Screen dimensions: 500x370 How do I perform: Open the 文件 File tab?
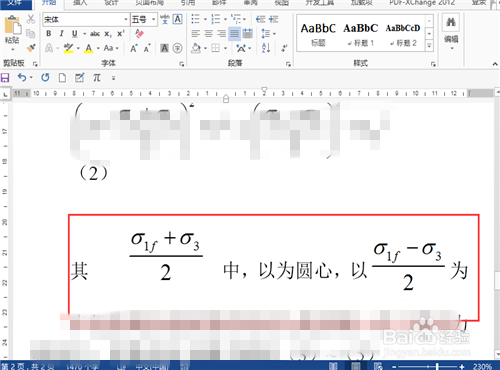[15, 3]
